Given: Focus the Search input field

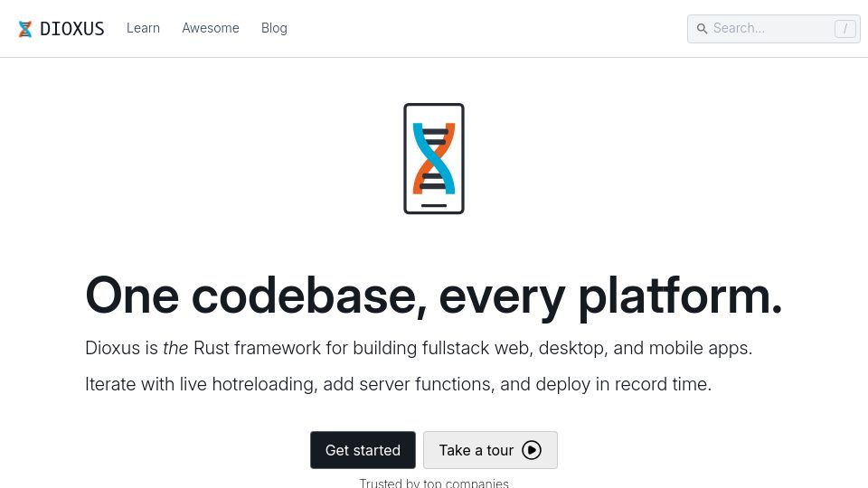Looking at the screenshot, I should (x=773, y=29).
